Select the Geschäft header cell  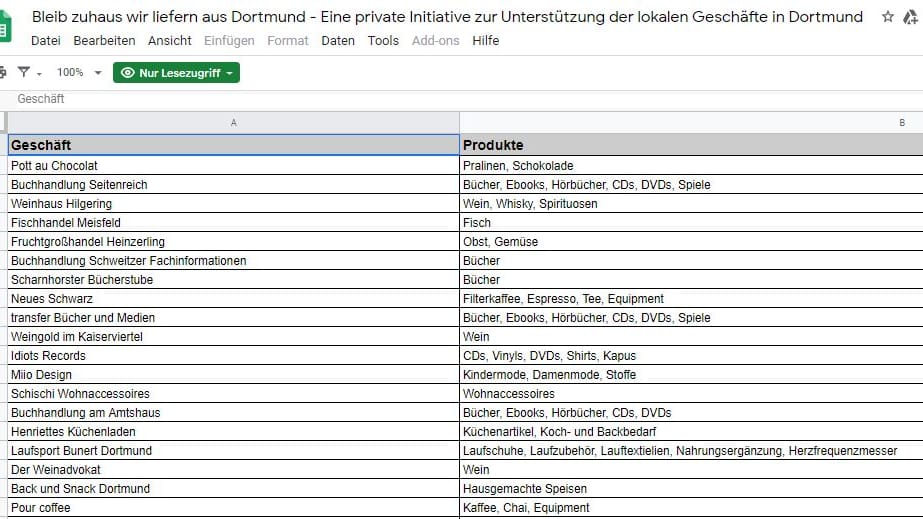point(234,145)
